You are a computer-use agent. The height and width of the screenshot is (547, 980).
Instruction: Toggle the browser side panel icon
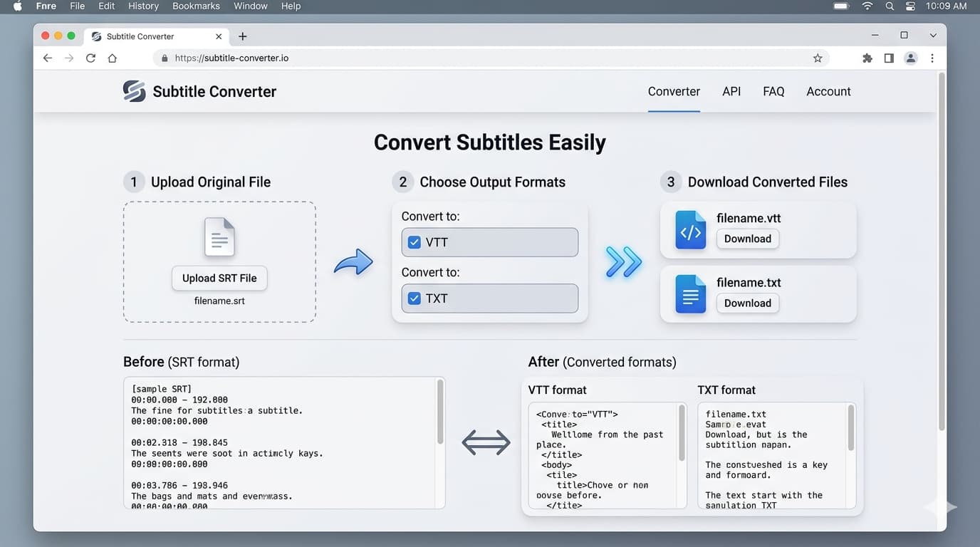tap(889, 58)
